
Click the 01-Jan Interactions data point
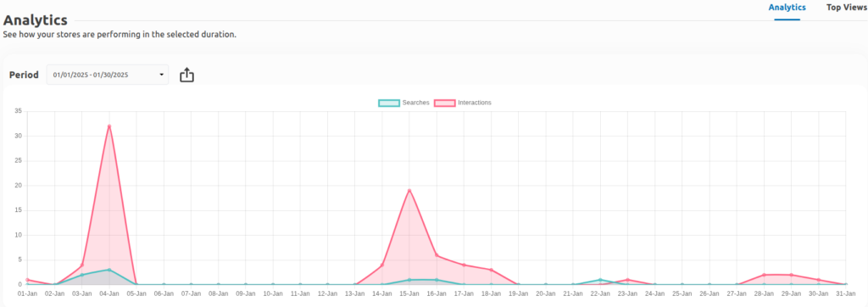pyautogui.click(x=27, y=280)
